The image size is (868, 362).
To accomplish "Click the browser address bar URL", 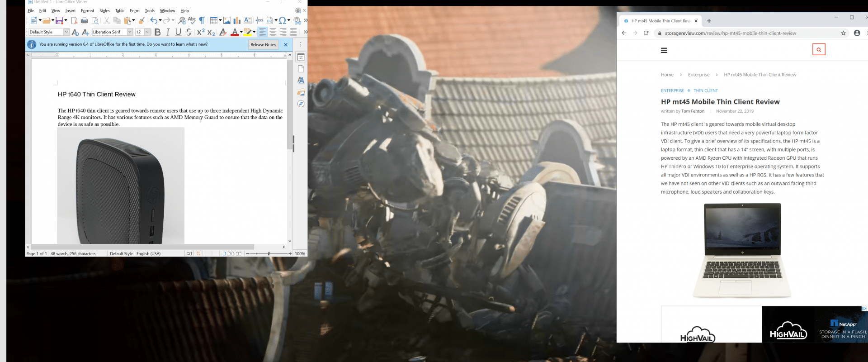I will pos(730,33).
